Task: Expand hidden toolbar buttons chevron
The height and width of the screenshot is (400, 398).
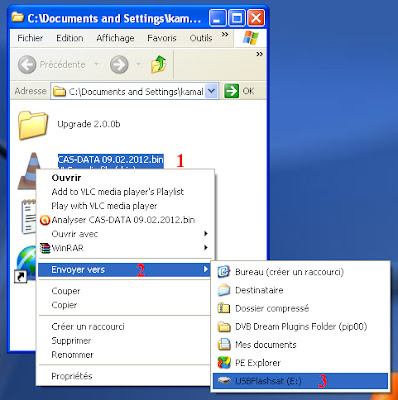Action: pos(259,54)
